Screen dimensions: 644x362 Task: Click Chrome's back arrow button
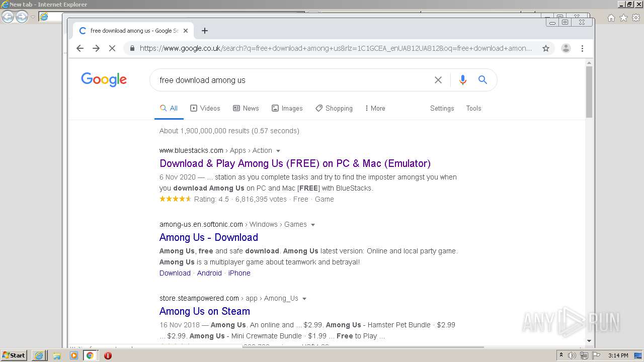[x=80, y=48]
